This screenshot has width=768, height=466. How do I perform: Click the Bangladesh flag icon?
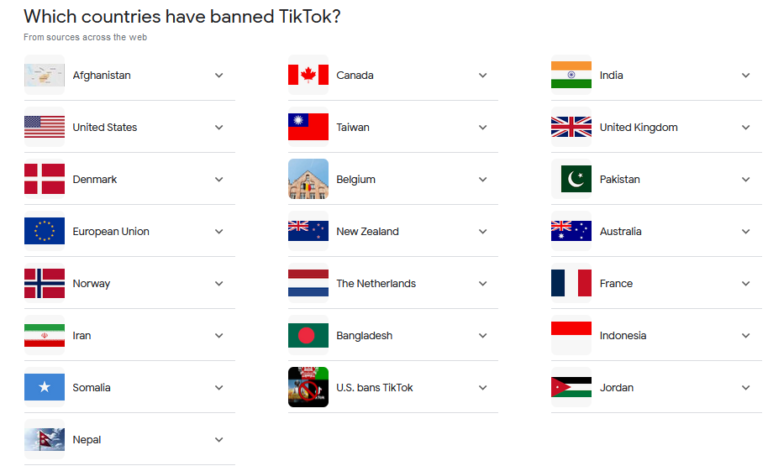tap(308, 335)
